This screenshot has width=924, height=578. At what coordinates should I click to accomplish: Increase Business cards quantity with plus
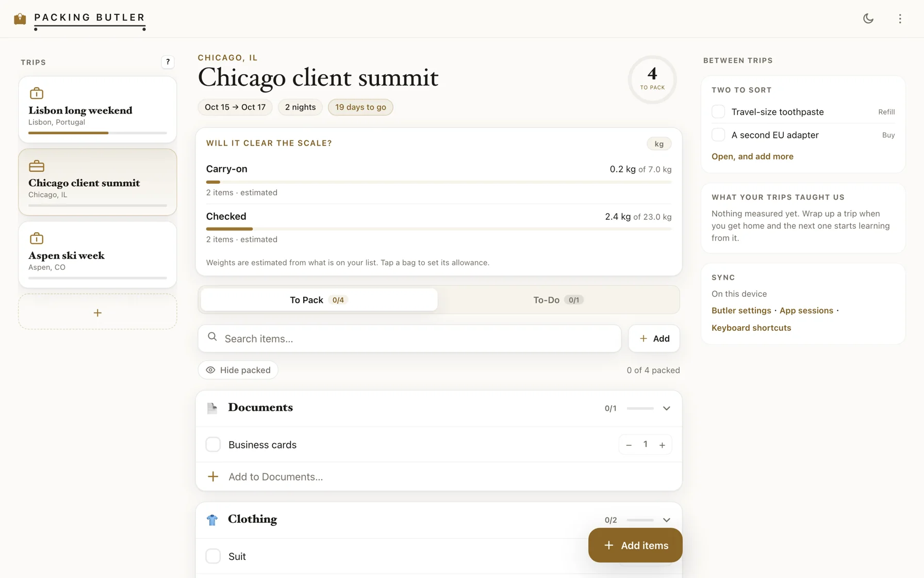[662, 445]
